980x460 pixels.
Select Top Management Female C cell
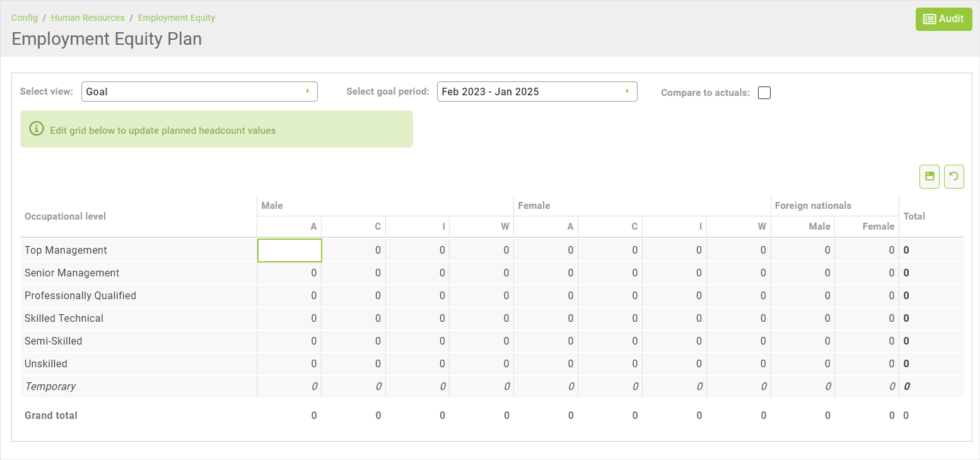point(610,251)
